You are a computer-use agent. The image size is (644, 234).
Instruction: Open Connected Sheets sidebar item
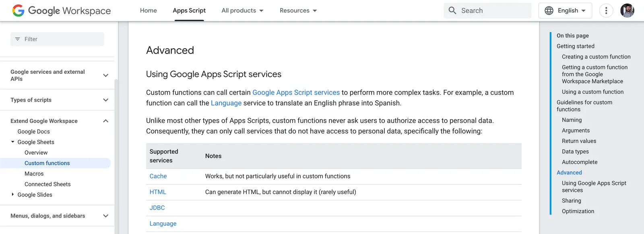coord(47,184)
